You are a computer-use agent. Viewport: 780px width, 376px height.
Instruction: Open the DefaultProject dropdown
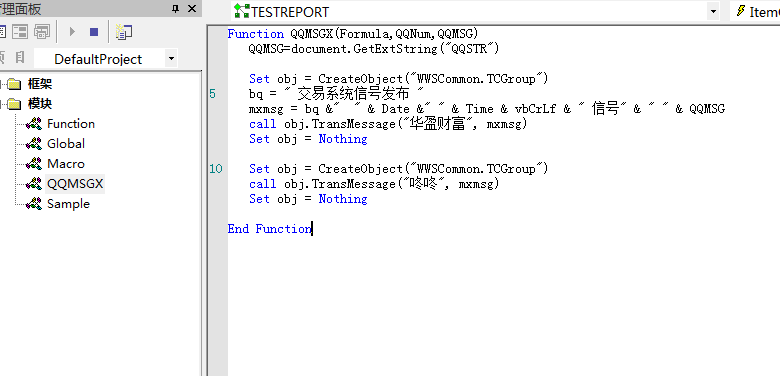tap(171, 59)
